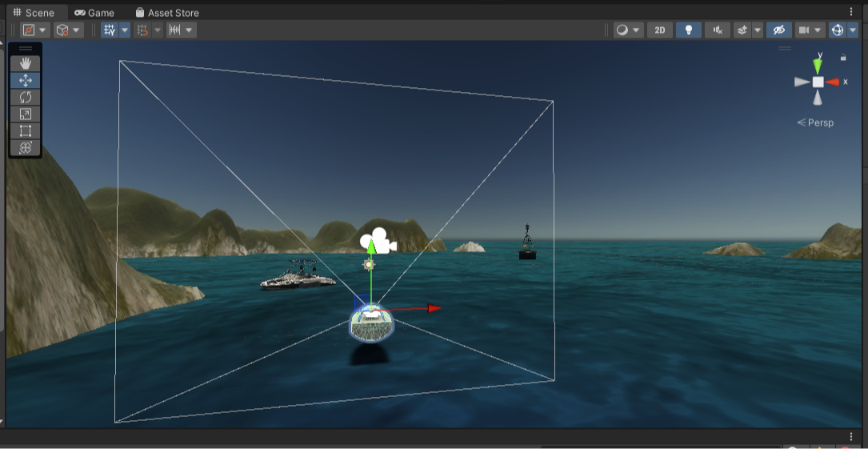The height and width of the screenshot is (449, 868).
Task: Toggle orientation gizmo rotation lock
Action: pos(843,57)
